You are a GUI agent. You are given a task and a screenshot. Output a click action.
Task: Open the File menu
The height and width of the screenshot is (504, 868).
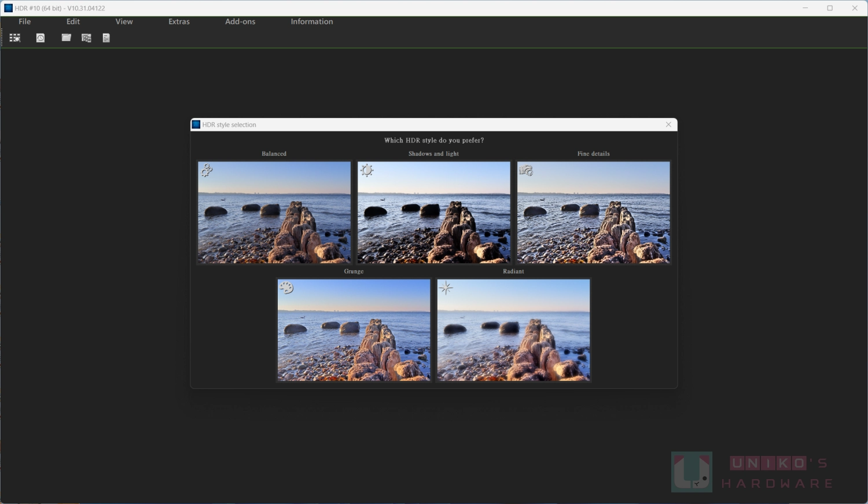click(24, 21)
